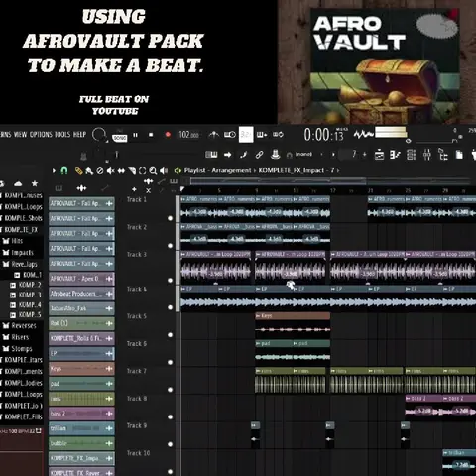Screen dimensions: 476x476
Task: Select the Playback speaker tool in playlist
Action: pyautogui.click(x=164, y=170)
